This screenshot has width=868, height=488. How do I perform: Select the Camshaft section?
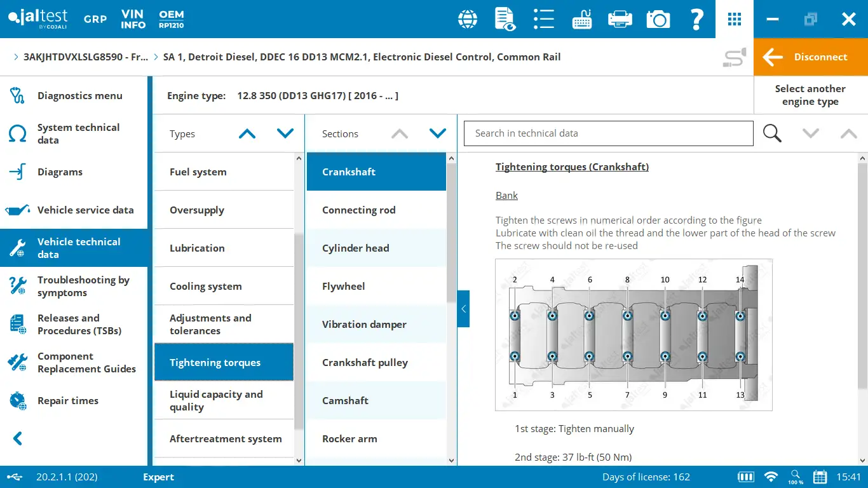(x=345, y=400)
